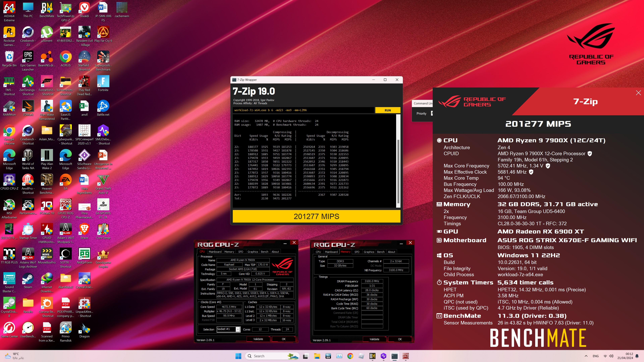Image resolution: width=644 pixels, height=362 pixels.
Task: Click Validate in left CPU-Z window
Action: coord(258,339)
